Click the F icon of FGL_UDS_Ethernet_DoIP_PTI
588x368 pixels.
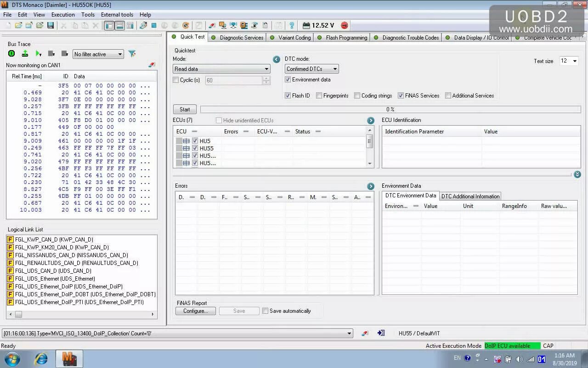tap(10, 302)
